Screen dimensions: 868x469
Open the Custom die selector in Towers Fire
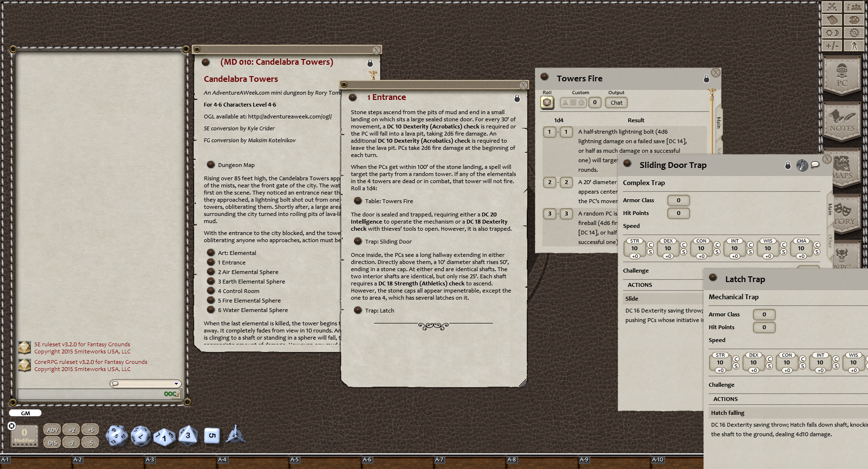click(x=572, y=102)
